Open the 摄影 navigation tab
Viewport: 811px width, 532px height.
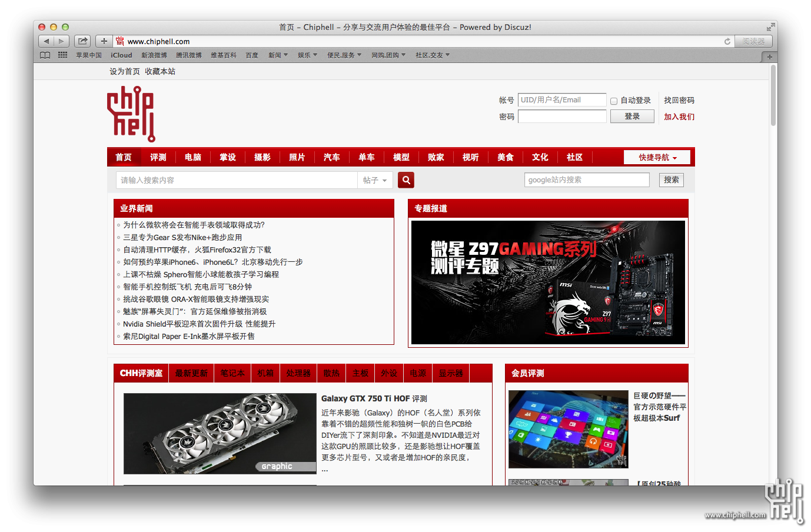(x=262, y=157)
